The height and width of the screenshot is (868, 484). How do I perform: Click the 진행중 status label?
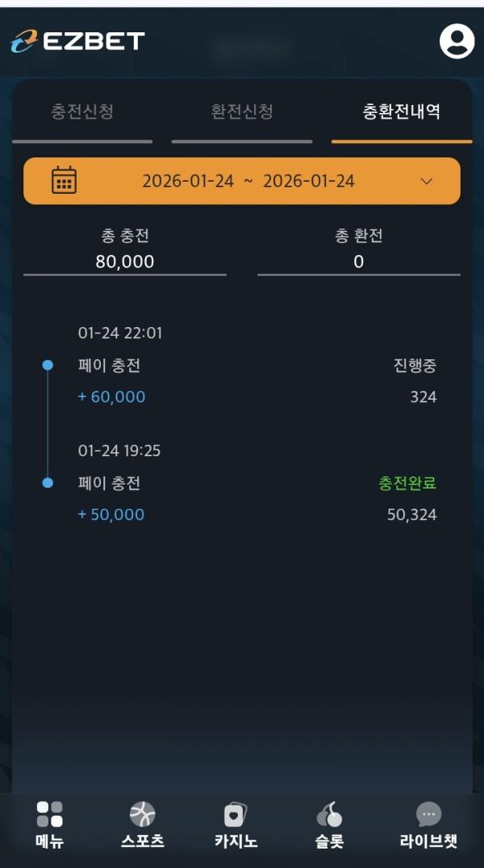tap(415, 366)
